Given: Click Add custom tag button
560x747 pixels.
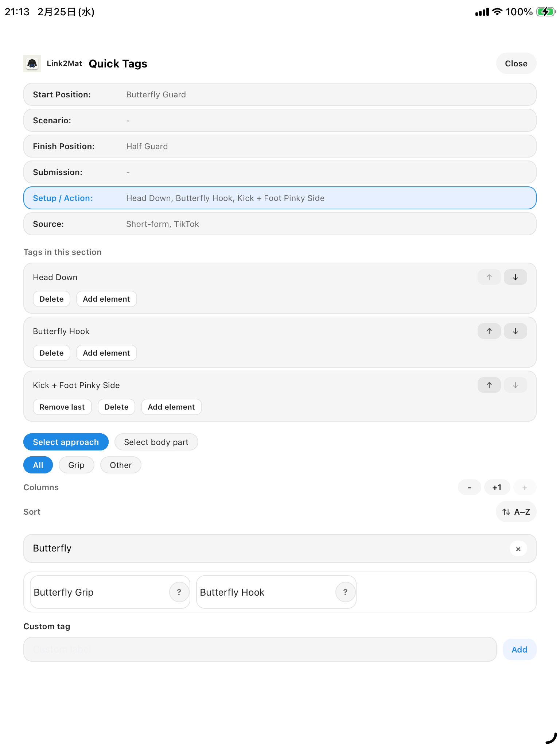Looking at the screenshot, I should [520, 650].
